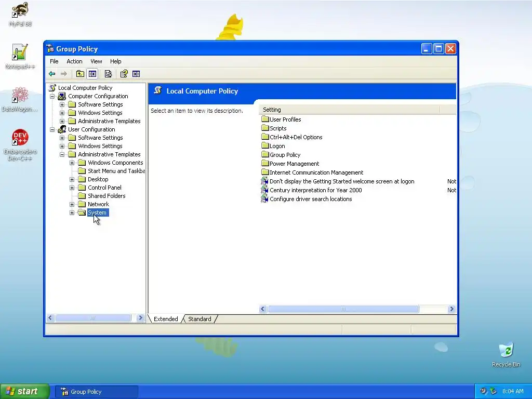Screen dimensions: 532x399
Task: Open the Internet Communication Management folder
Action: (312, 172)
